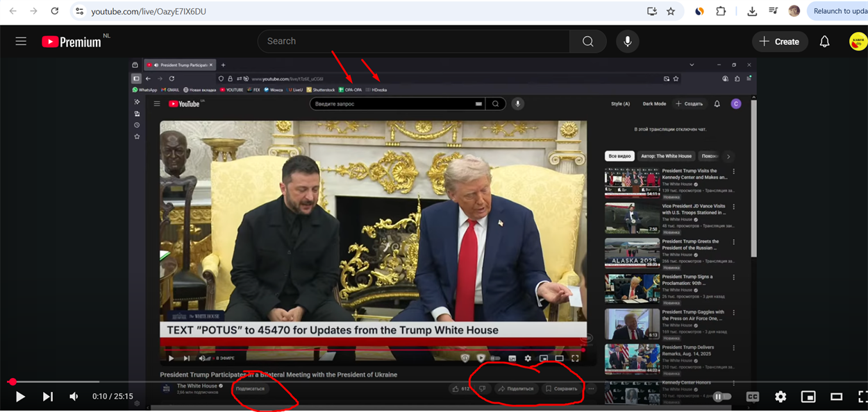Image resolution: width=868 pixels, height=412 pixels.
Task: Open the Shutterstock bookmark in the recording
Action: [x=321, y=89]
